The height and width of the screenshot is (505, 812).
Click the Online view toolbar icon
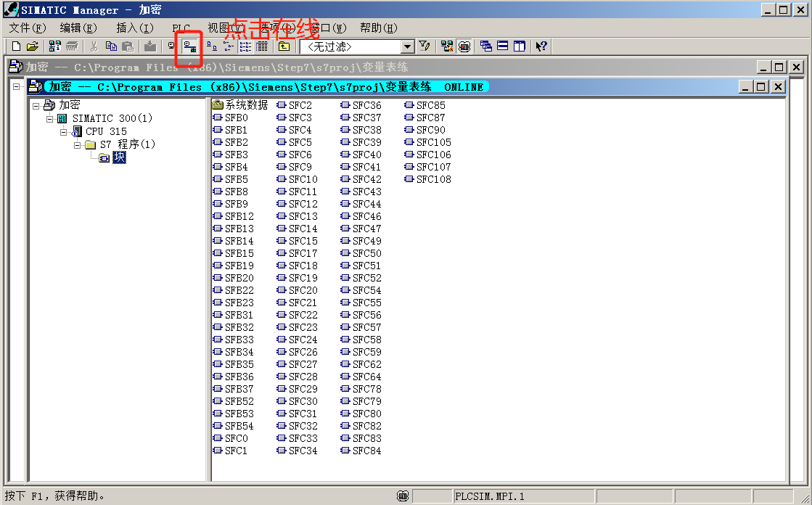click(190, 47)
